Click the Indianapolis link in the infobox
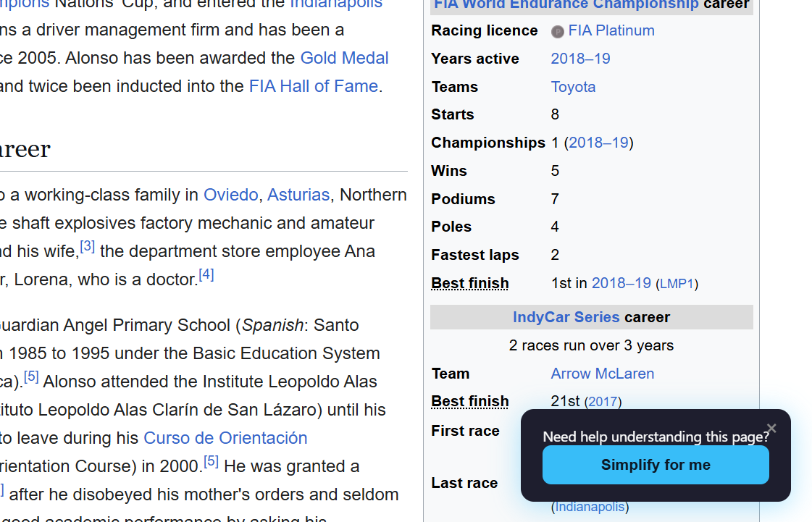812x522 pixels. pyautogui.click(x=590, y=507)
